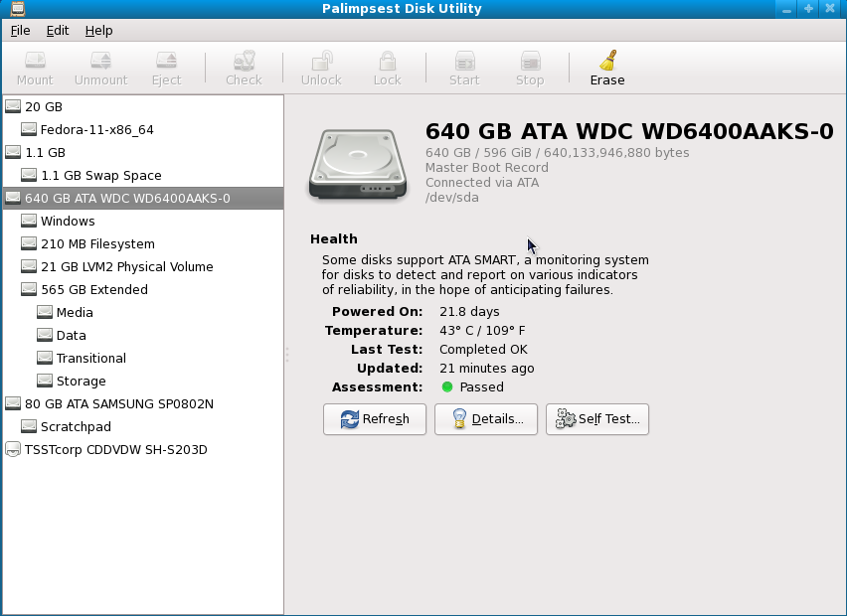Click the Completed OK last test value

pyautogui.click(x=483, y=350)
